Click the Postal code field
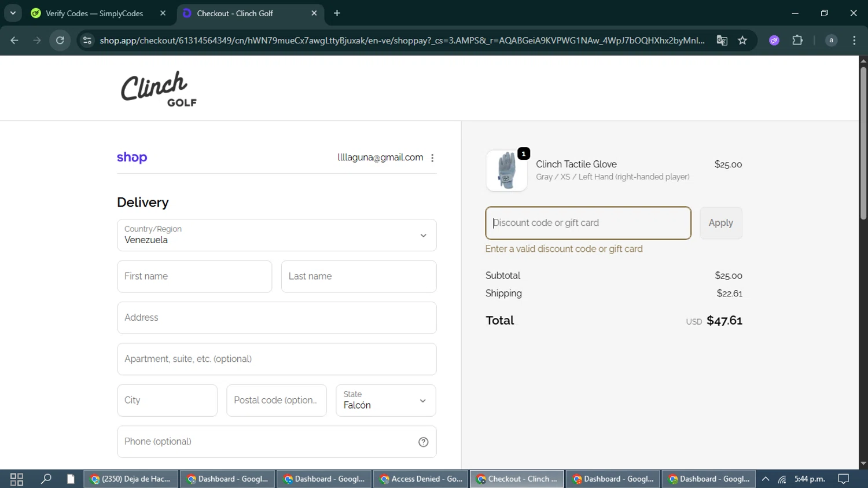This screenshot has height=488, width=868. (277, 401)
